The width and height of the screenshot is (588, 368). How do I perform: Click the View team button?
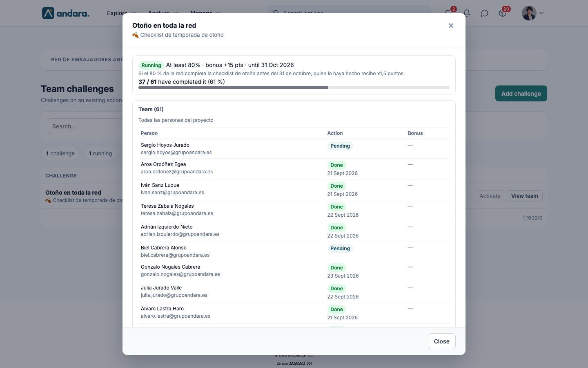coord(525,196)
